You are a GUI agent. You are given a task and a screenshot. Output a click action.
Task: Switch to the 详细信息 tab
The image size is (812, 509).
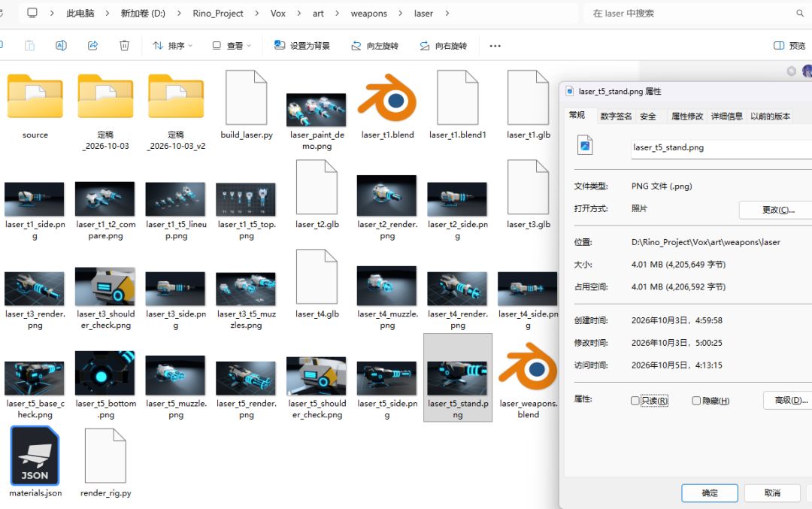click(726, 117)
